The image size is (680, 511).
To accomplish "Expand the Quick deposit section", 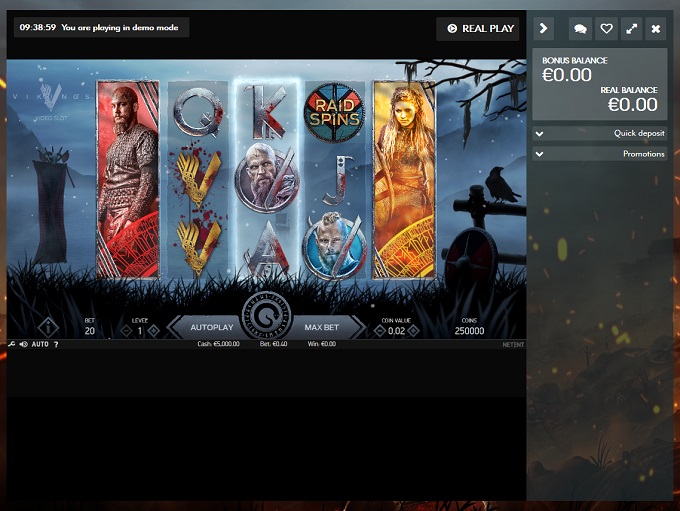I will [600, 134].
